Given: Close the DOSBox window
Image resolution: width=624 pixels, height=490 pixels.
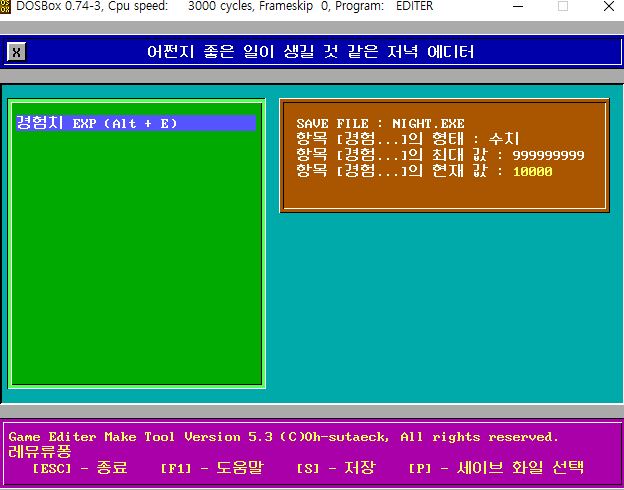Looking at the screenshot, I should pyautogui.click(x=609, y=6).
